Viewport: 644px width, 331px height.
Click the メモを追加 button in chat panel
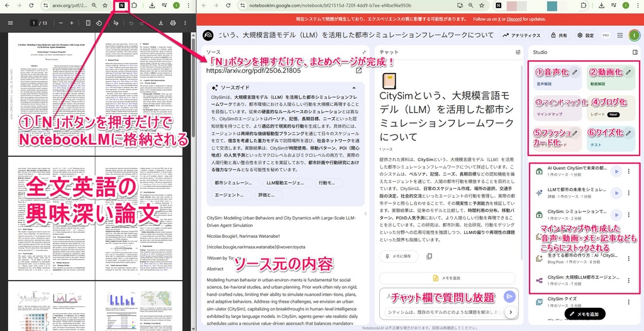click(447, 278)
